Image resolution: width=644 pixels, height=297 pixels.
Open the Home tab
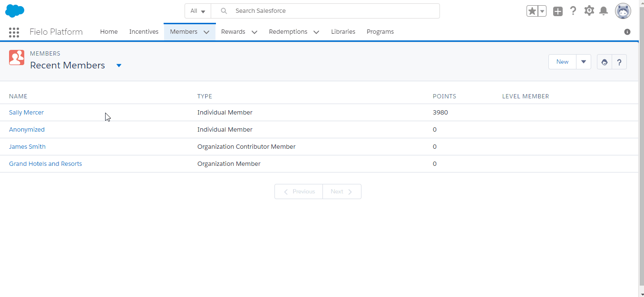pos(109,32)
